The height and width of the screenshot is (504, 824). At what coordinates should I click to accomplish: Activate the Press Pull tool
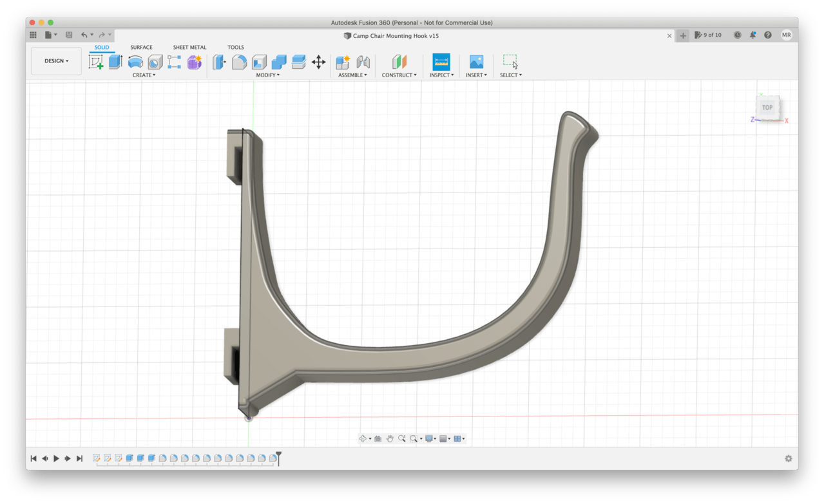point(220,62)
